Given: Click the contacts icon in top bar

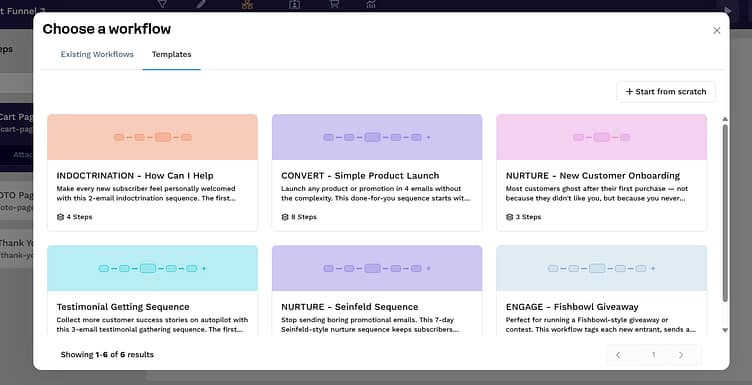Looking at the screenshot, I should pyautogui.click(x=294, y=4).
